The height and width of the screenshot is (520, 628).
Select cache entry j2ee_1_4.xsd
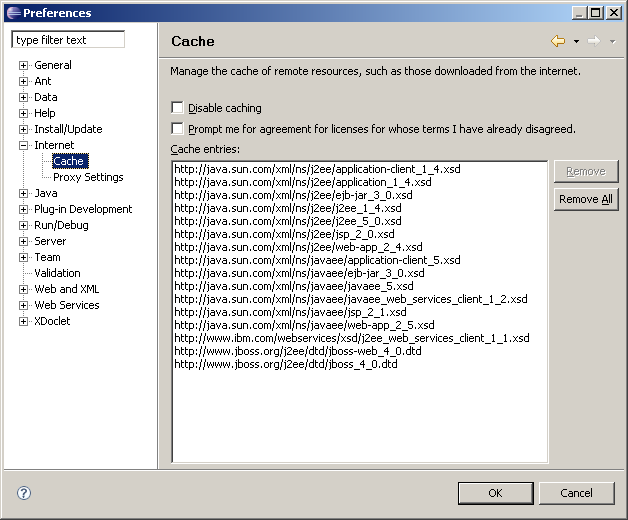click(x=288, y=208)
